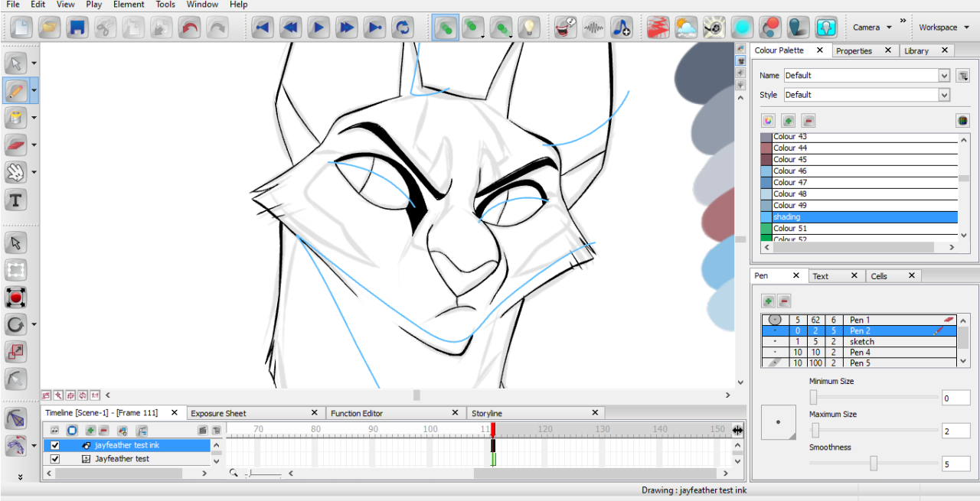
Task: Jump to the first frame
Action: (263, 28)
